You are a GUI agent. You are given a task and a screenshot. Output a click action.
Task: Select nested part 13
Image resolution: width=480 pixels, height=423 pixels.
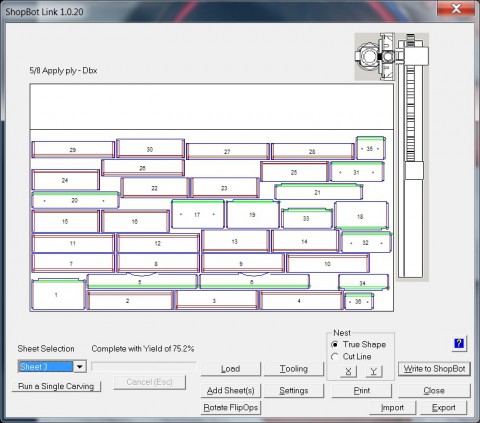pos(235,241)
